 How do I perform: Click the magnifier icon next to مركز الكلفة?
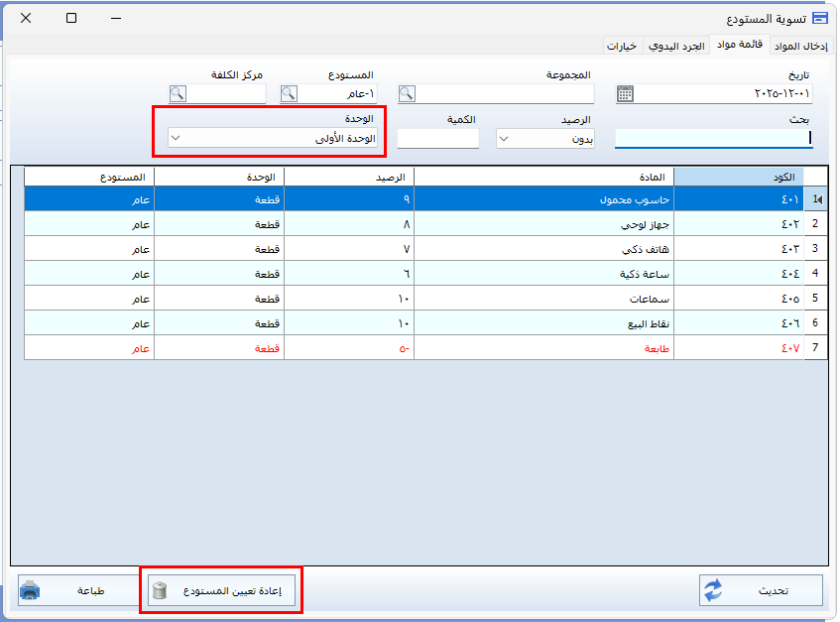178,94
